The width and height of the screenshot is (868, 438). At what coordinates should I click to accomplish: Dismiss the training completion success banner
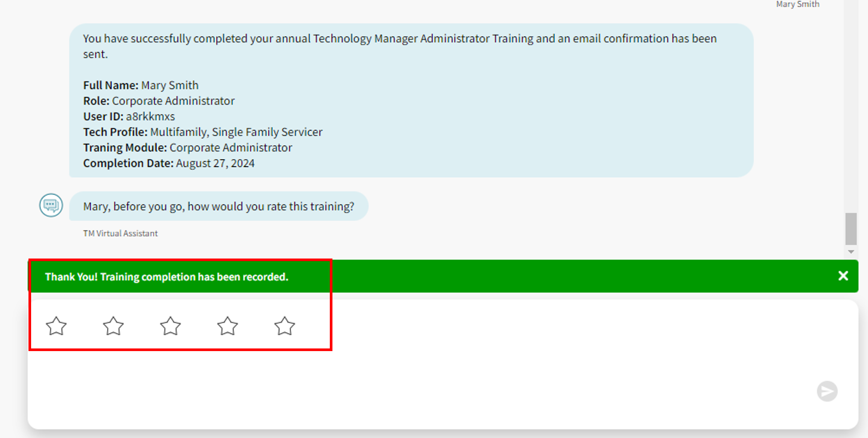(x=843, y=276)
